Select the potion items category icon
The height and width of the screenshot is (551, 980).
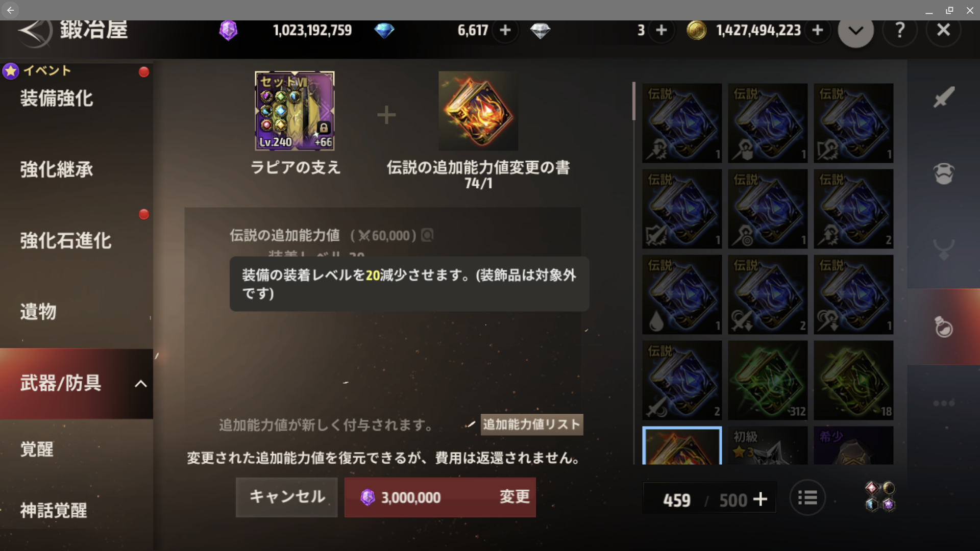[944, 327]
